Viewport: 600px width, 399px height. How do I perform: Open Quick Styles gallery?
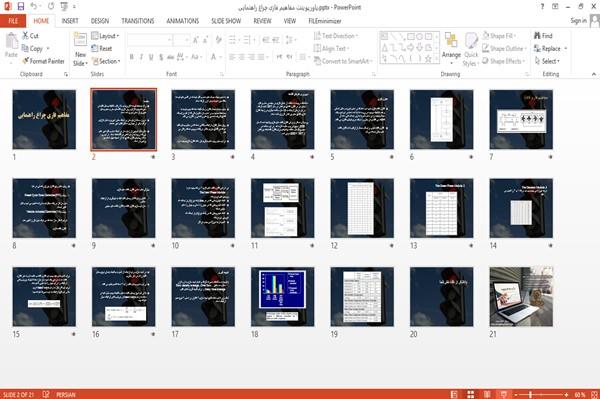[x=471, y=49]
